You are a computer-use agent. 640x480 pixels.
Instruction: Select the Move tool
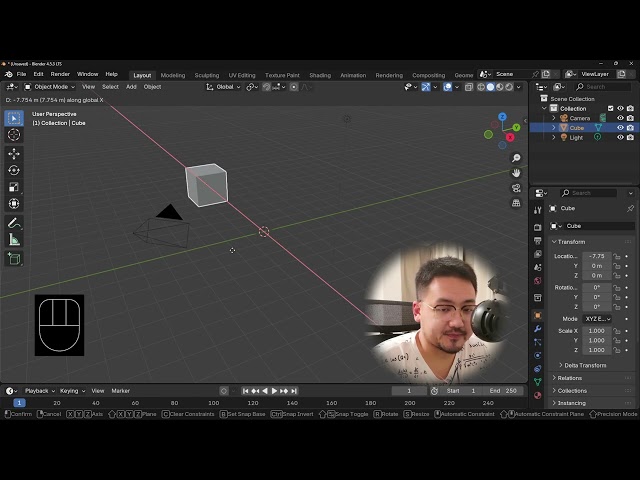[14, 153]
